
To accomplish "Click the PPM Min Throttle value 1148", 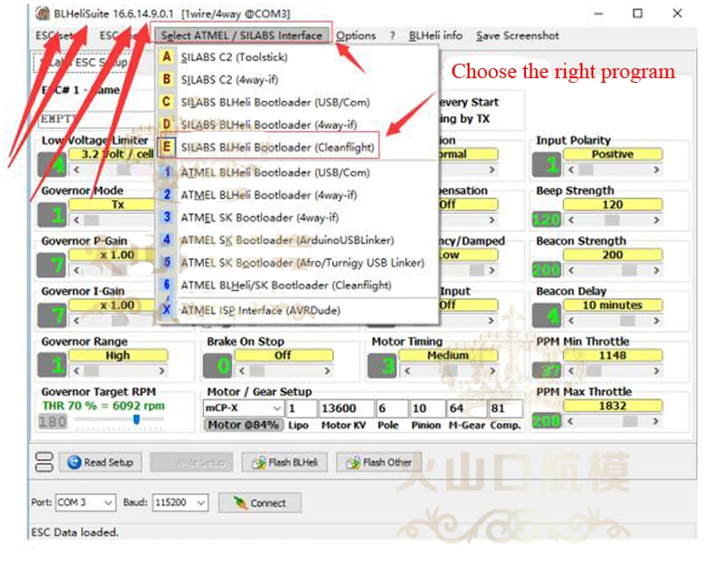I will (x=612, y=356).
